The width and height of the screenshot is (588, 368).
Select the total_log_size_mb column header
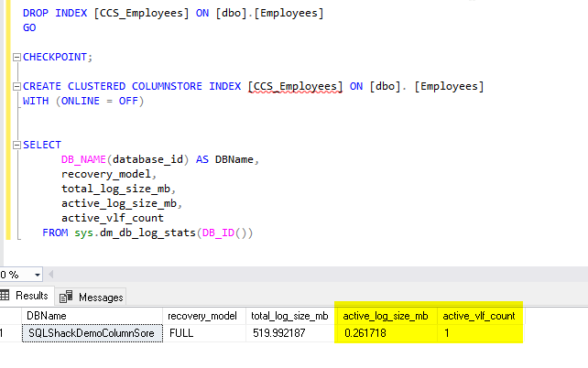(x=289, y=316)
